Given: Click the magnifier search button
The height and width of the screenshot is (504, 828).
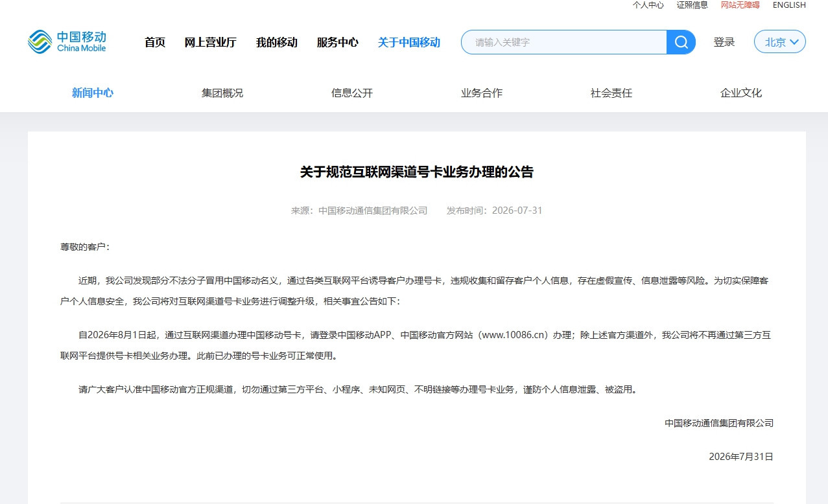Looking at the screenshot, I should (x=681, y=42).
